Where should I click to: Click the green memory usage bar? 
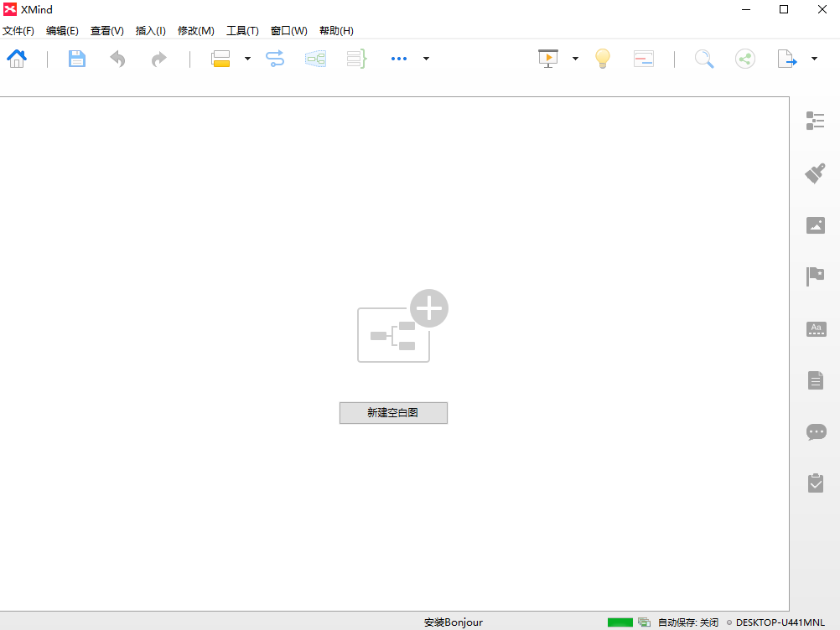click(620, 622)
